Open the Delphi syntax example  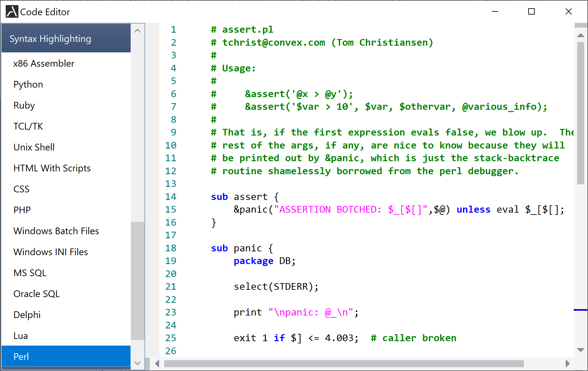tap(27, 315)
